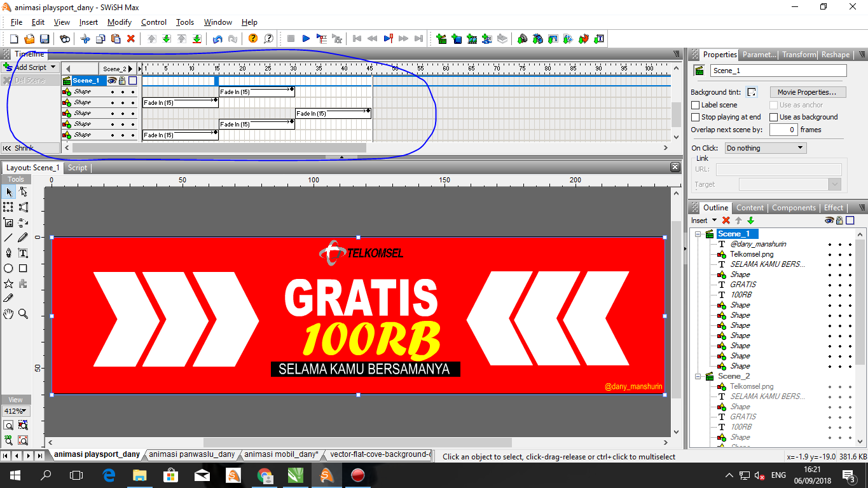Open the On Click dropdown
Viewport: 868px width, 488px height.
point(766,148)
